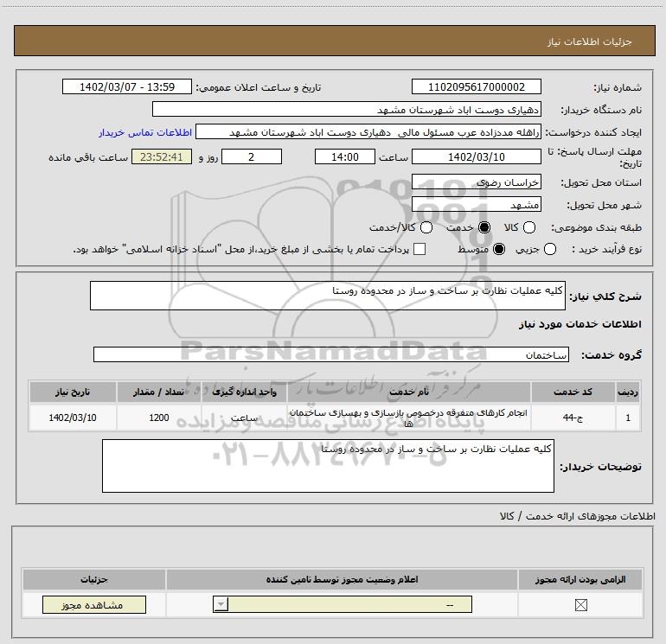Click the requester field راهله مددزاده عرب
The width and height of the screenshot is (666, 644).
368,132
